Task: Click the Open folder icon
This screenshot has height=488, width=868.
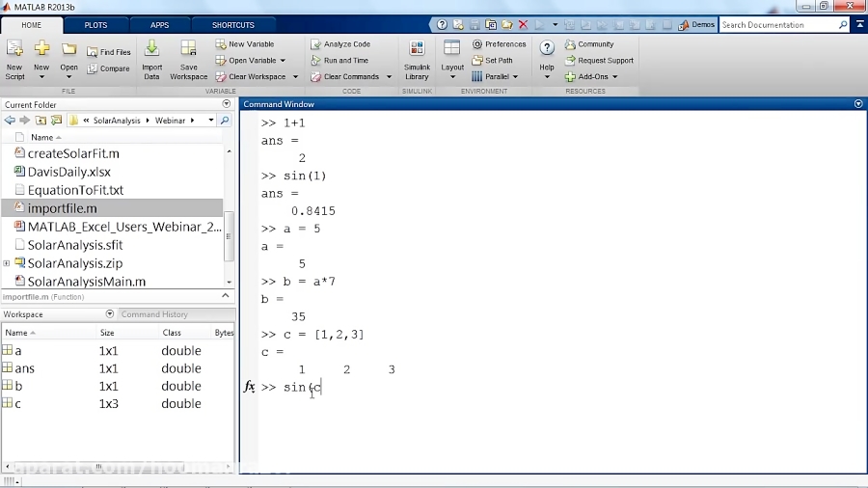Action: [x=68, y=48]
